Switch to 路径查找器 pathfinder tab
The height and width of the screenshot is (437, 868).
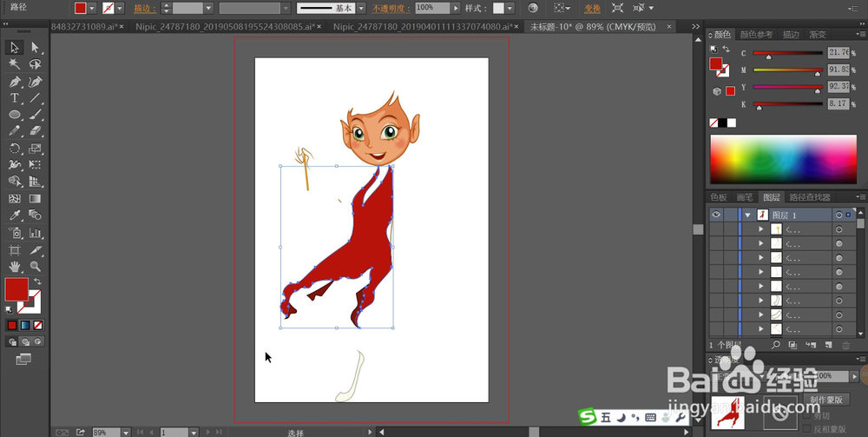pyautogui.click(x=810, y=197)
